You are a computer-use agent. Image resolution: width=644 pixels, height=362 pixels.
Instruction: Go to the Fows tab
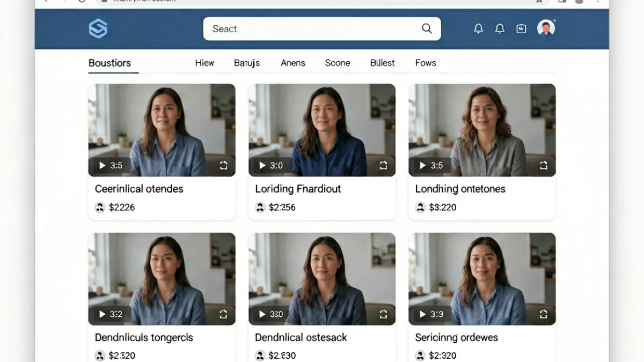pyautogui.click(x=426, y=63)
